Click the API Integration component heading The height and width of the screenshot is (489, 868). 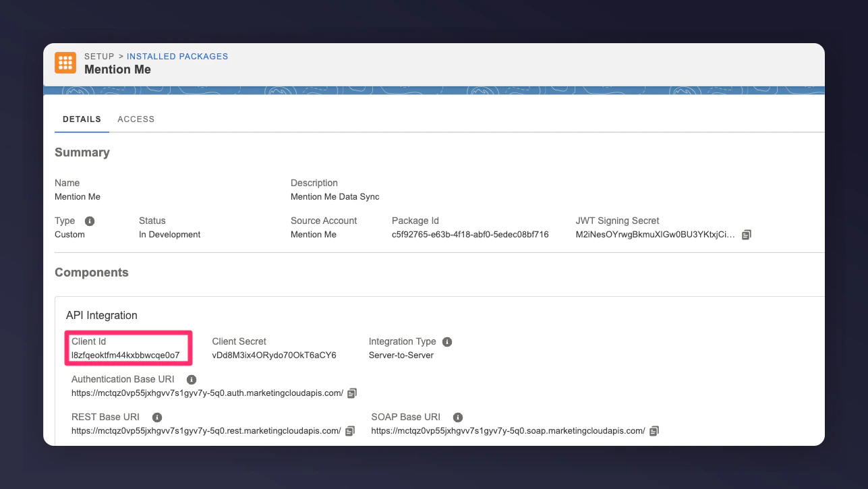102,316
